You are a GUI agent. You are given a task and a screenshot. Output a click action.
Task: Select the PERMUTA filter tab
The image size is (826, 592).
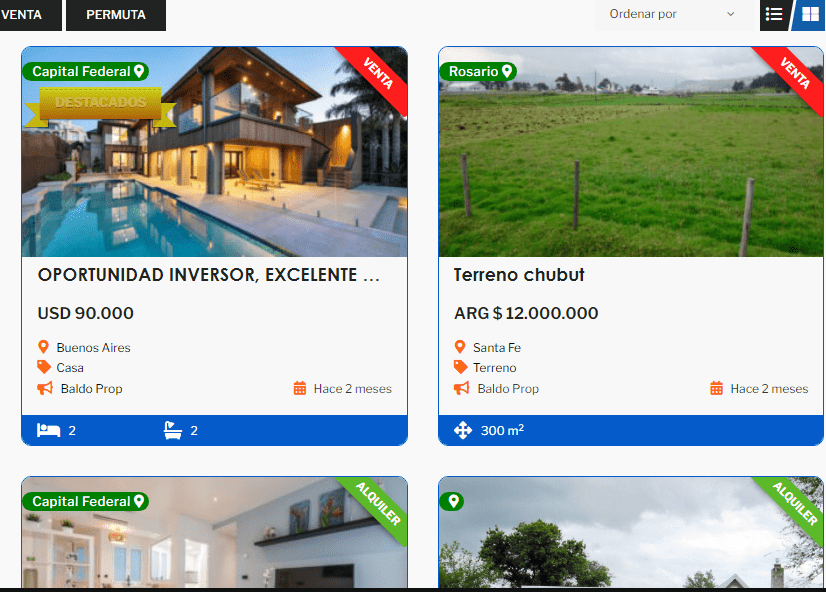point(115,15)
